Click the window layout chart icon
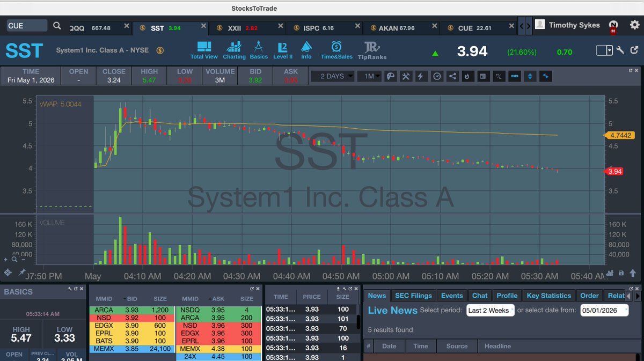The image size is (644, 361). [x=483, y=76]
